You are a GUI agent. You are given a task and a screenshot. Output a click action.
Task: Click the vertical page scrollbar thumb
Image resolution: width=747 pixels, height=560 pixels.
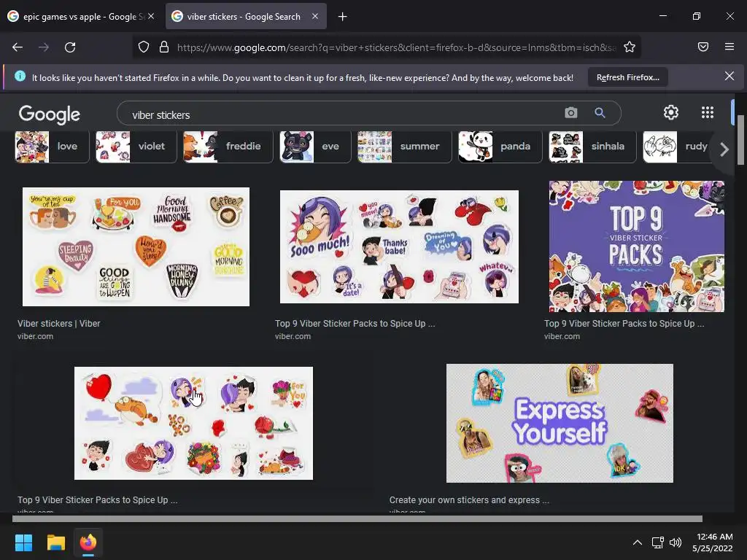740,140
